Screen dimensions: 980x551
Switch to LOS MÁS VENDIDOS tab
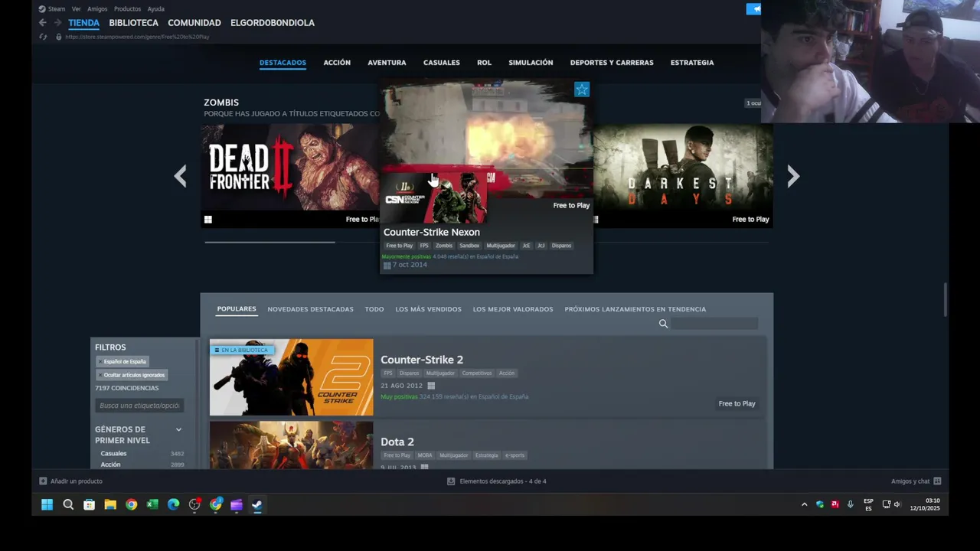[x=428, y=309]
